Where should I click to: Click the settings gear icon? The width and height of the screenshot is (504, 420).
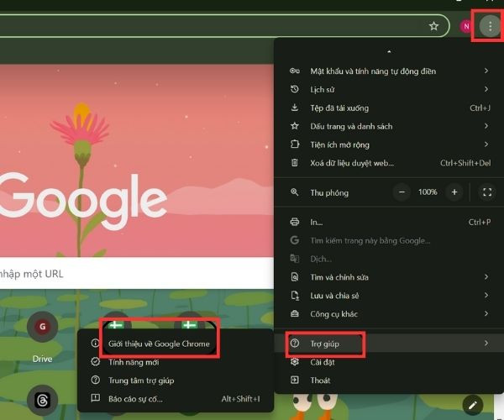click(295, 362)
